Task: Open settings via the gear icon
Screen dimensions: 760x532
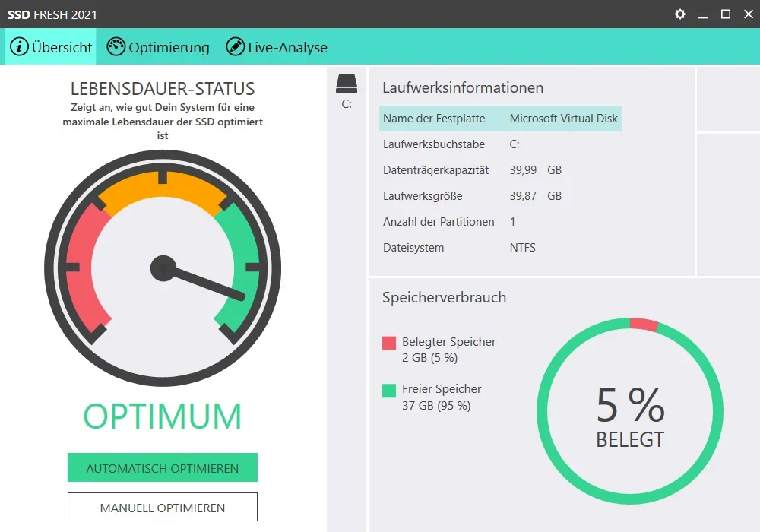Action: point(680,14)
